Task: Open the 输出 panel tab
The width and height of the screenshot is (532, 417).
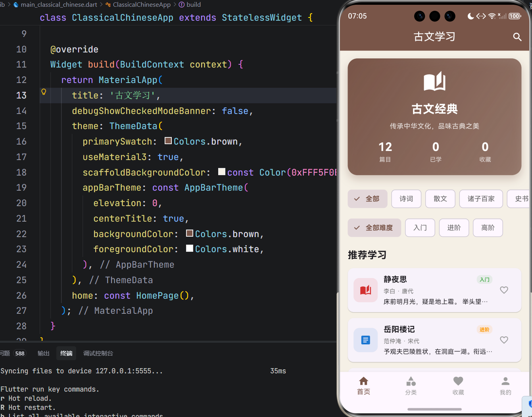Action: (43, 353)
